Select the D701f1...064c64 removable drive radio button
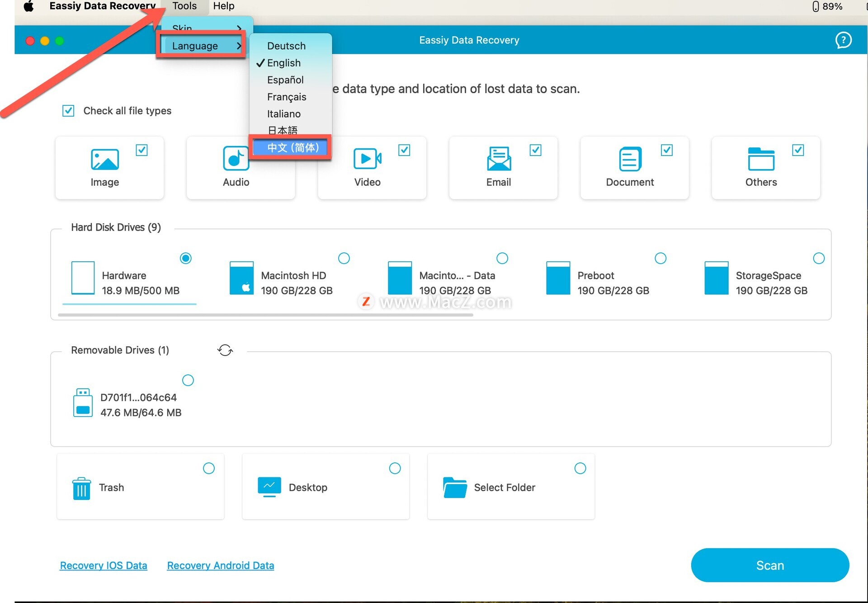The image size is (868, 603). tap(188, 380)
